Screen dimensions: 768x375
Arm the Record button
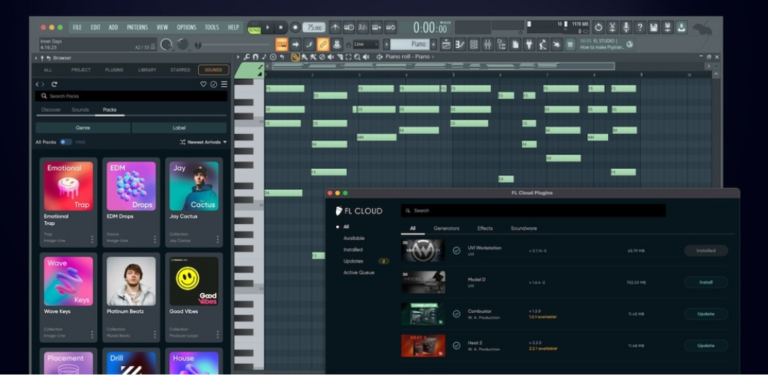coord(295,27)
